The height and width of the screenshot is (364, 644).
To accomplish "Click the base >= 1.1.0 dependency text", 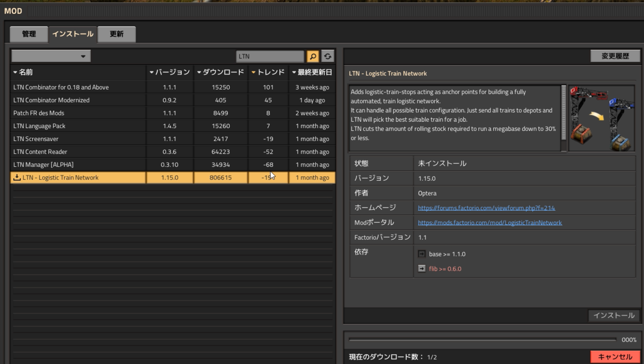I will (x=447, y=254).
